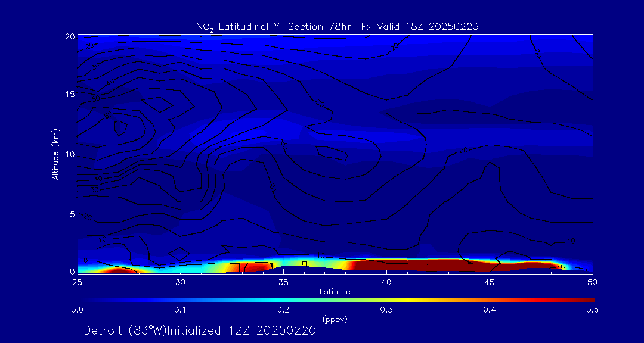Click the 0.5 label on the color scale
This screenshot has height=343, width=644.
click(x=593, y=309)
